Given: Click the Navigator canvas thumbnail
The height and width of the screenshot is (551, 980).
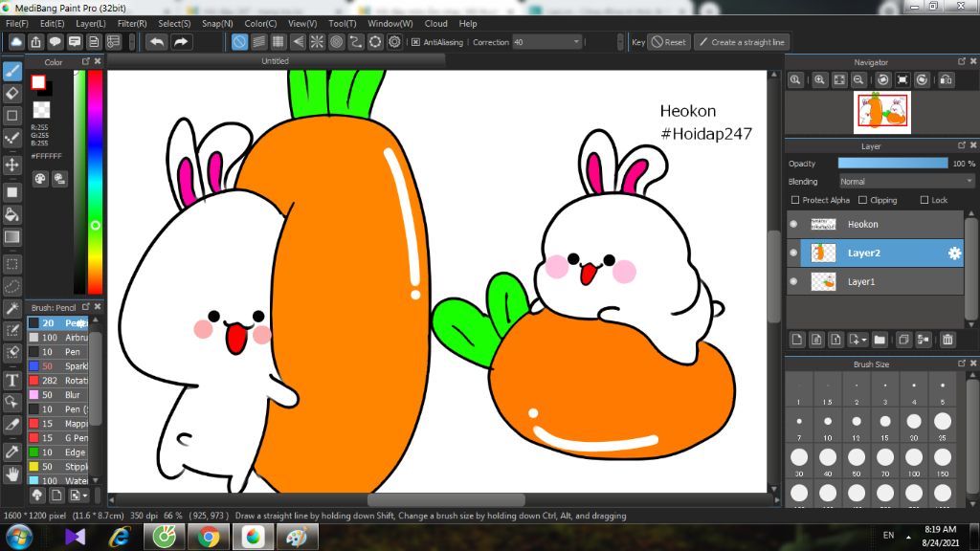Looking at the screenshot, I should coord(881,113).
